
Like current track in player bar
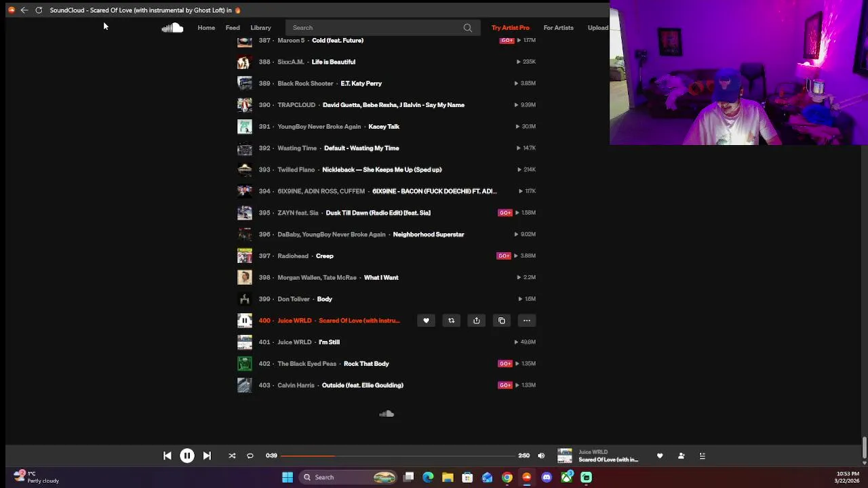click(x=660, y=456)
